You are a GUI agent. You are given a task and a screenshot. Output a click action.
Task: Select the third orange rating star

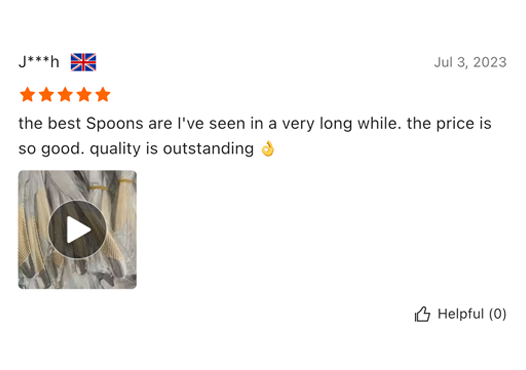(65, 94)
